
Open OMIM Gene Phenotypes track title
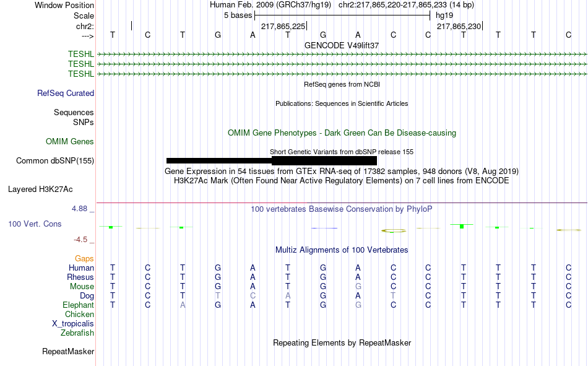pos(342,133)
